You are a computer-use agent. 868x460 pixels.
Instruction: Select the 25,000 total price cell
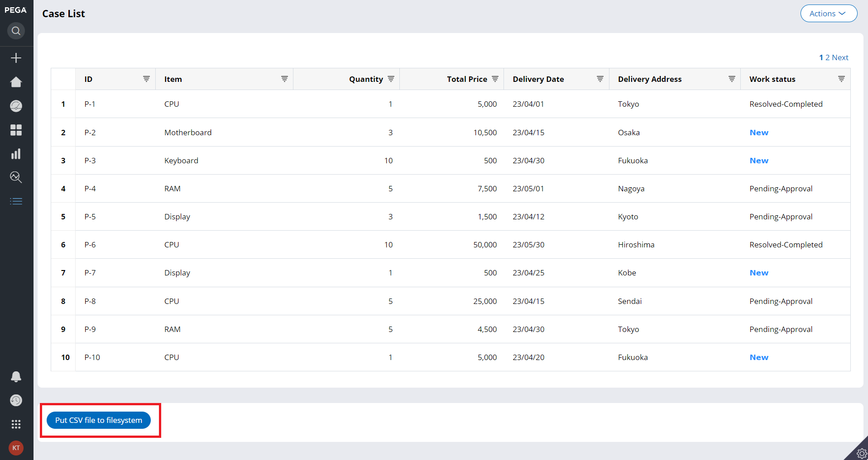tap(485, 301)
